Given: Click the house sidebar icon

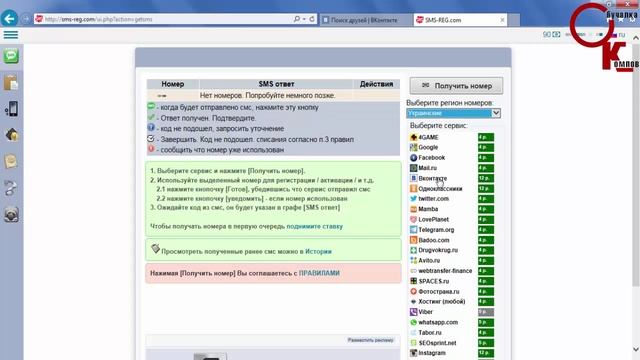Looking at the screenshot, I should (11, 135).
